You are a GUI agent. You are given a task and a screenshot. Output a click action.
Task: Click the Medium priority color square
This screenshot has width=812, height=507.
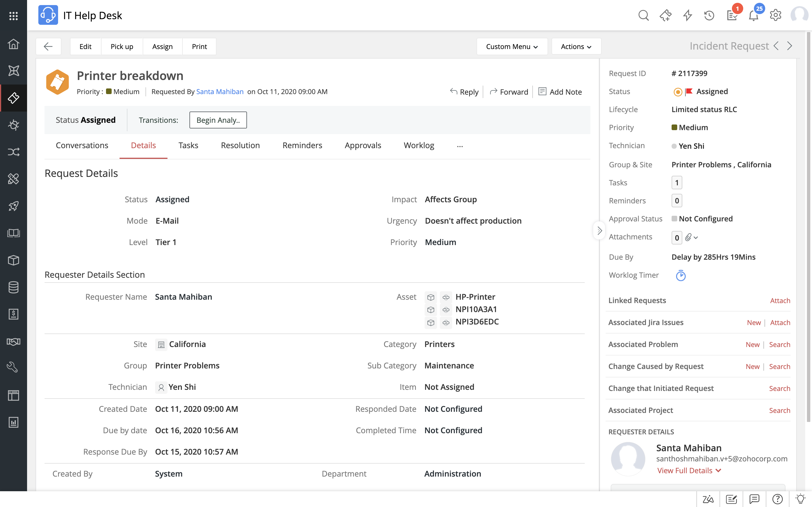pyautogui.click(x=109, y=91)
